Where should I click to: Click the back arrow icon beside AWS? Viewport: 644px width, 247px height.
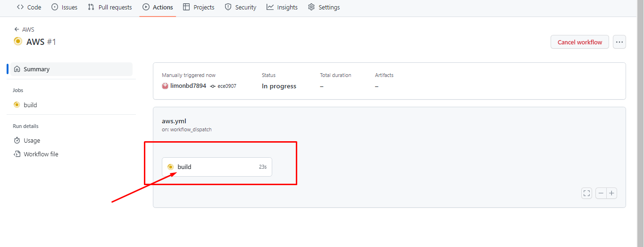[17, 29]
